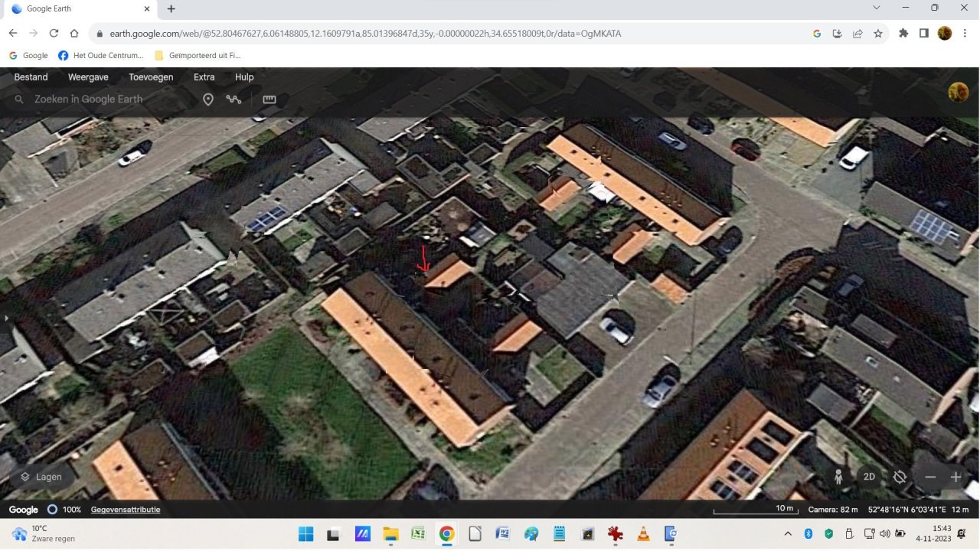Open the browser tab search dropdown
Screen dimensions: 980x551
tap(876, 8)
